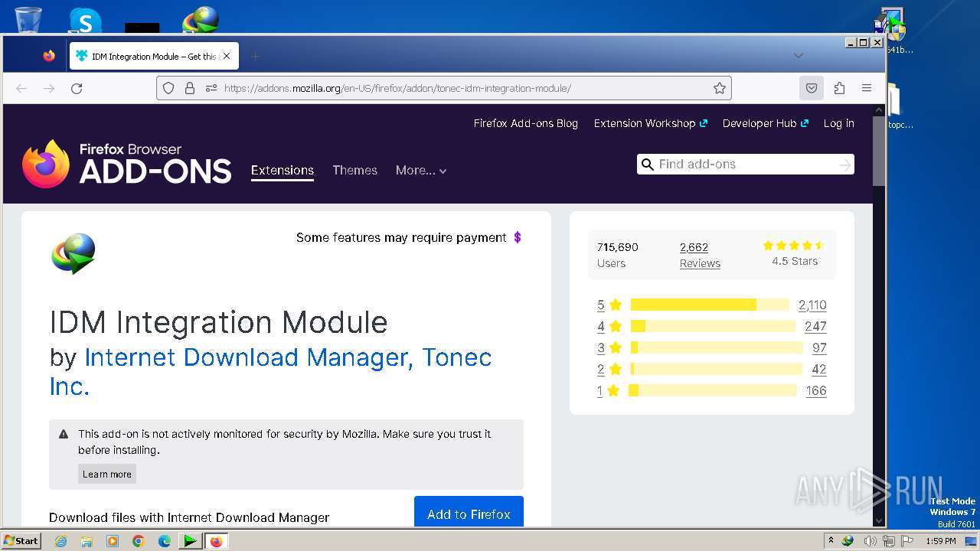List all tabs dropdown arrow
Image resolution: width=980 pixels, height=551 pixels.
pyautogui.click(x=799, y=56)
